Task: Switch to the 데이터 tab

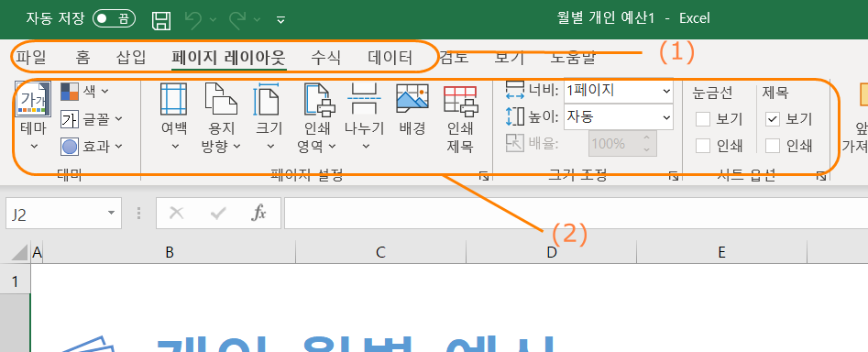Action: [x=390, y=57]
